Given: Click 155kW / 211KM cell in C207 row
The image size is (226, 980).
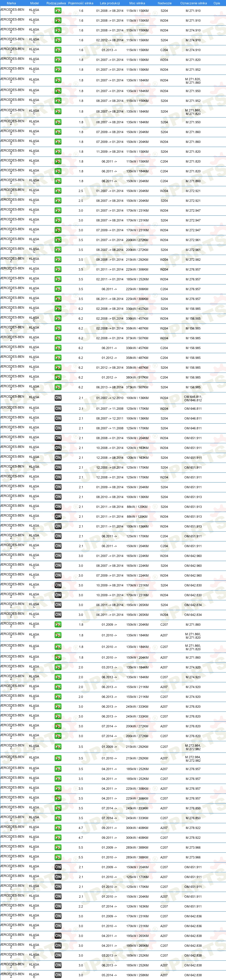Looking at the screenshot, I should (x=137, y=697).
